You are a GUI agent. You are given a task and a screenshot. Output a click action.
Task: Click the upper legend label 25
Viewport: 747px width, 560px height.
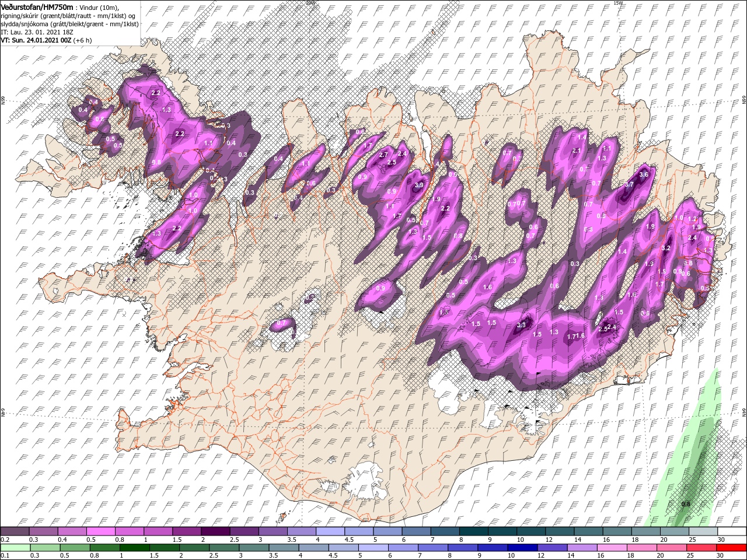tap(693, 540)
